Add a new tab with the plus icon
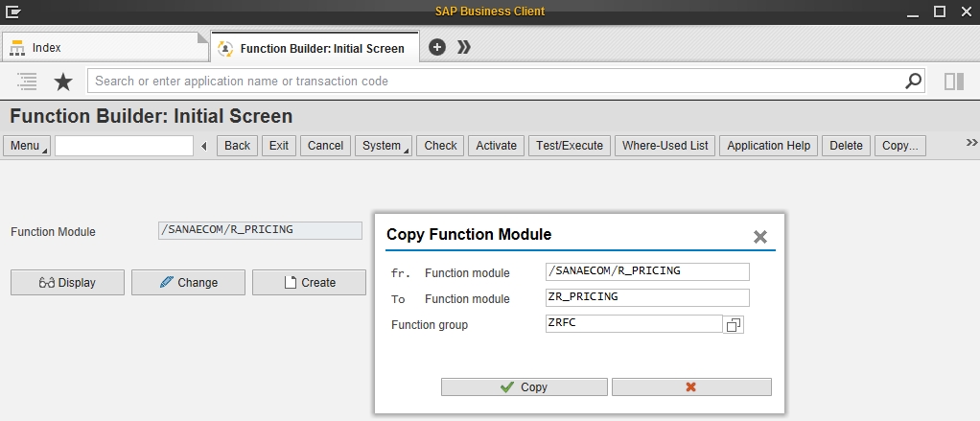Image resolution: width=980 pixels, height=421 pixels. (437, 48)
